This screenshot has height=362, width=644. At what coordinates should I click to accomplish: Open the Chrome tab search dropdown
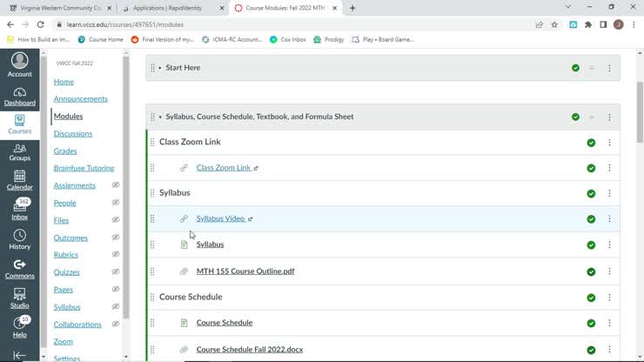tap(568, 7)
